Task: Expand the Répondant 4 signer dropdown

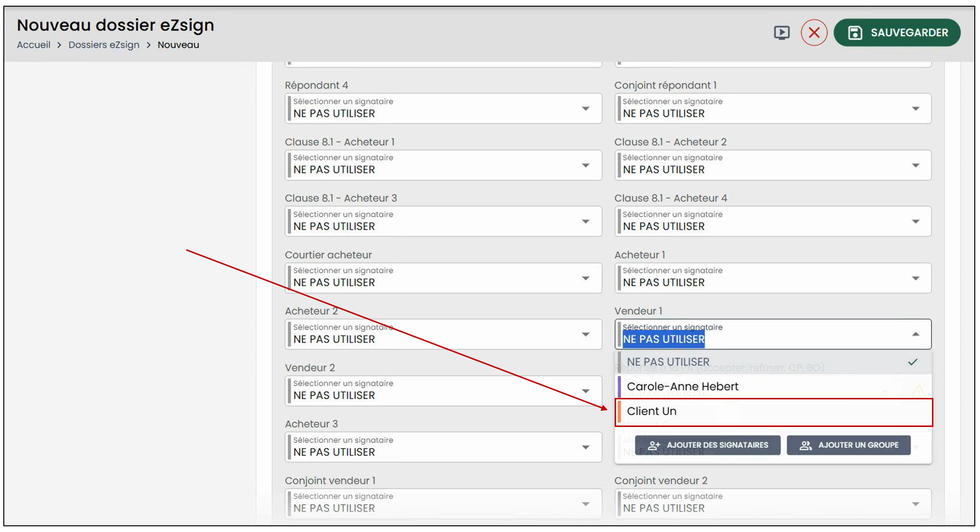Action: pyautogui.click(x=443, y=108)
